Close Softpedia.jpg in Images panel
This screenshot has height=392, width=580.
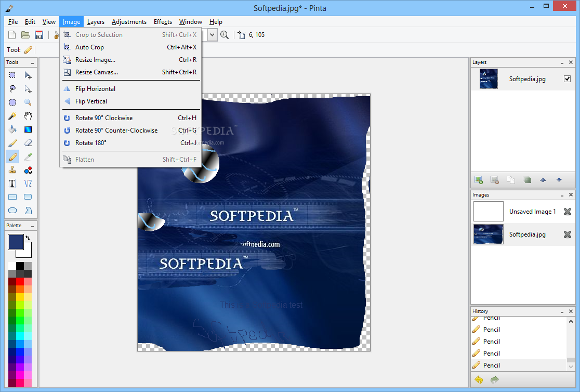(567, 234)
